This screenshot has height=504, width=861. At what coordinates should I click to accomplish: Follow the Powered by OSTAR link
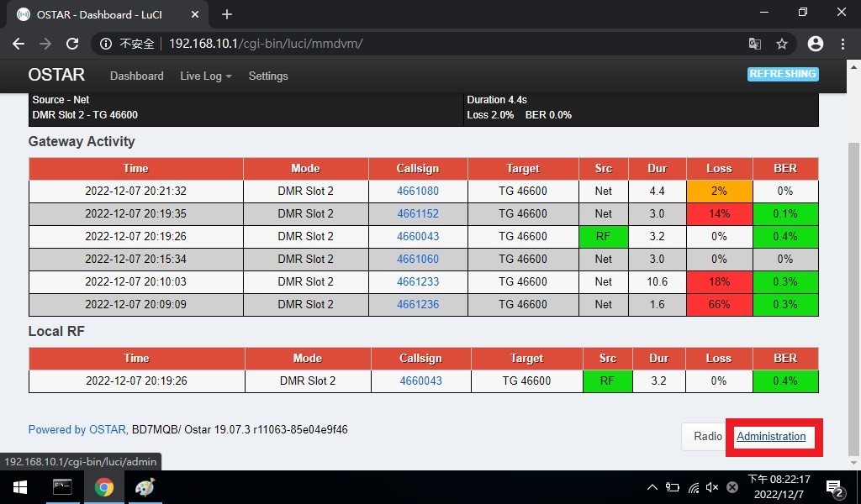77,429
